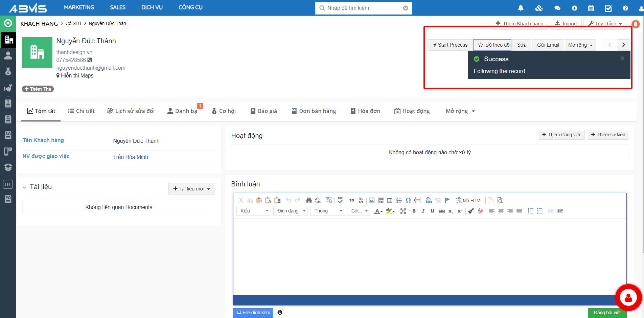The width and height of the screenshot is (644, 318).
Task: Insert special character with Omega icon
Action: pos(408,201)
